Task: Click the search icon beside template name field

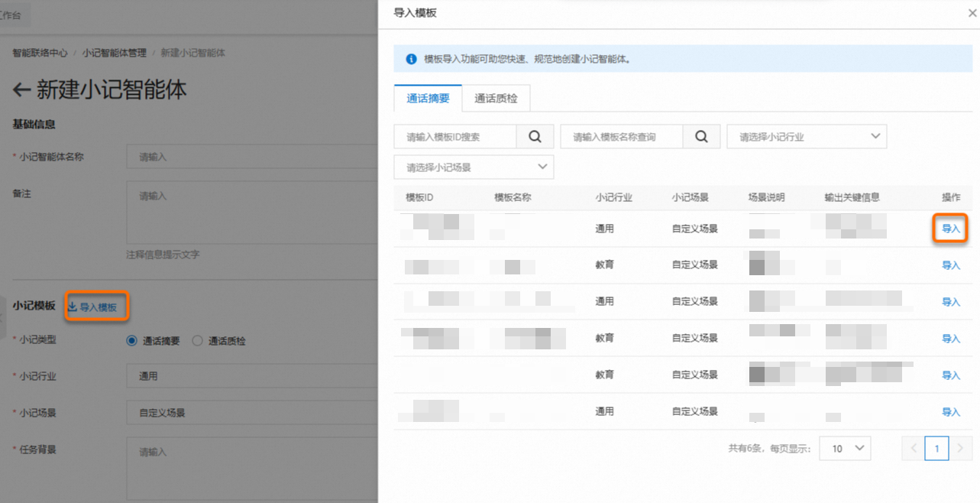Action: (701, 137)
